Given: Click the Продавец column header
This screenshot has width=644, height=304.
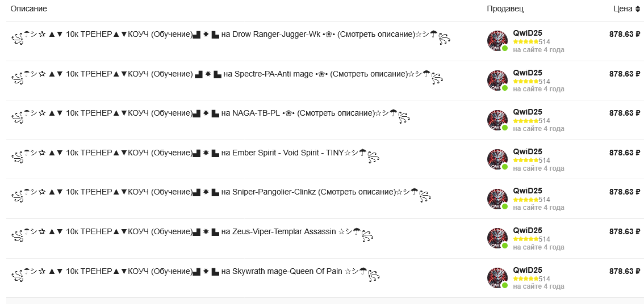Looking at the screenshot, I should coord(505,9).
